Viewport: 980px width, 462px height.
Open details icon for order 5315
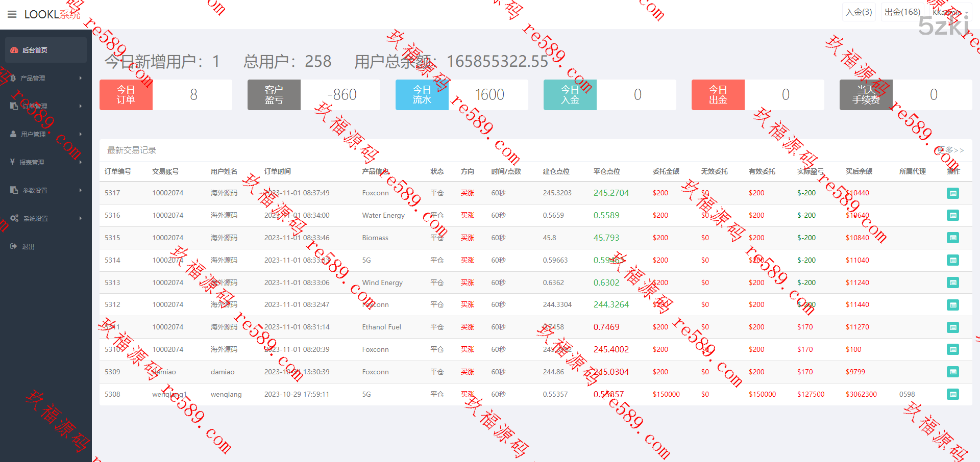point(952,238)
